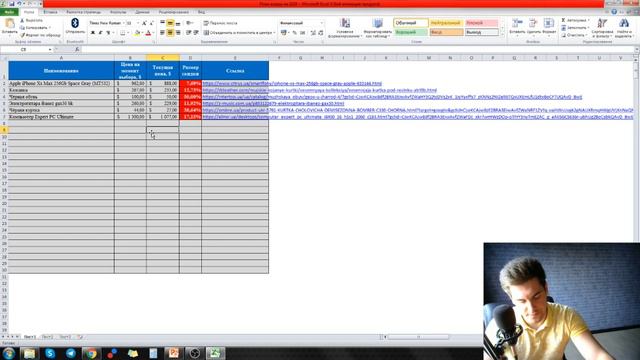The height and width of the screenshot is (360, 640).
Task: Open the Borders dropdown
Action: (128, 32)
